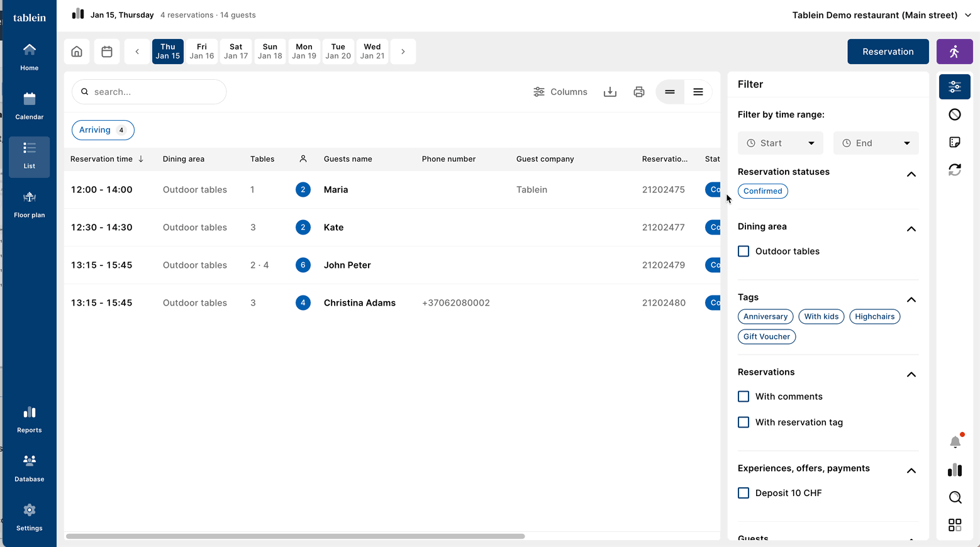Select Sat Jan 17 date tab
Screen dimensions: 980x547
pos(236,52)
